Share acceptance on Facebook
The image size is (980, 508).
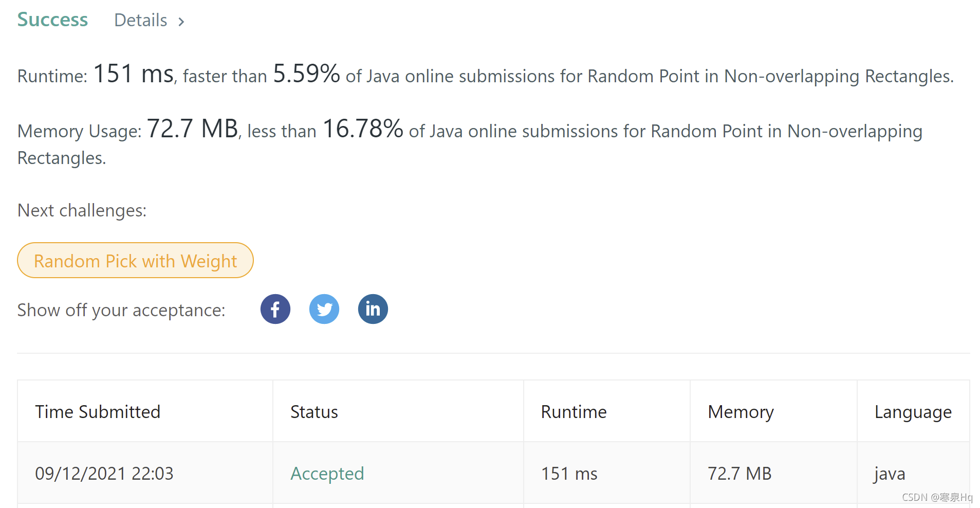click(275, 309)
